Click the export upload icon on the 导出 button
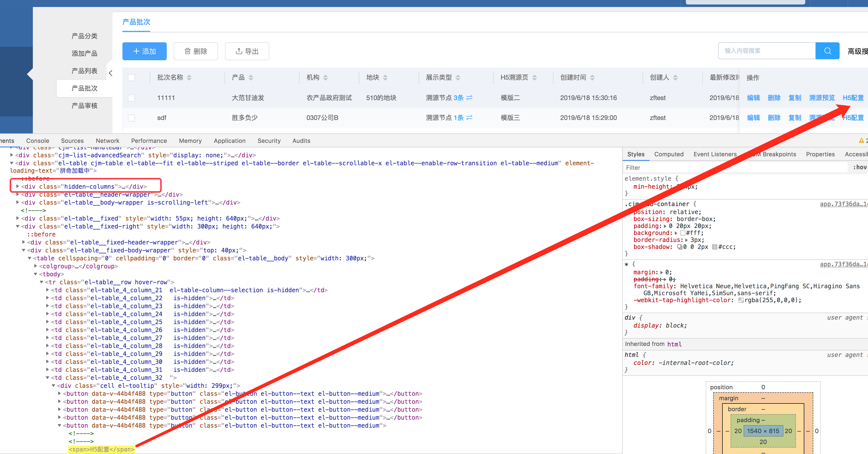868x454 pixels. pos(239,51)
